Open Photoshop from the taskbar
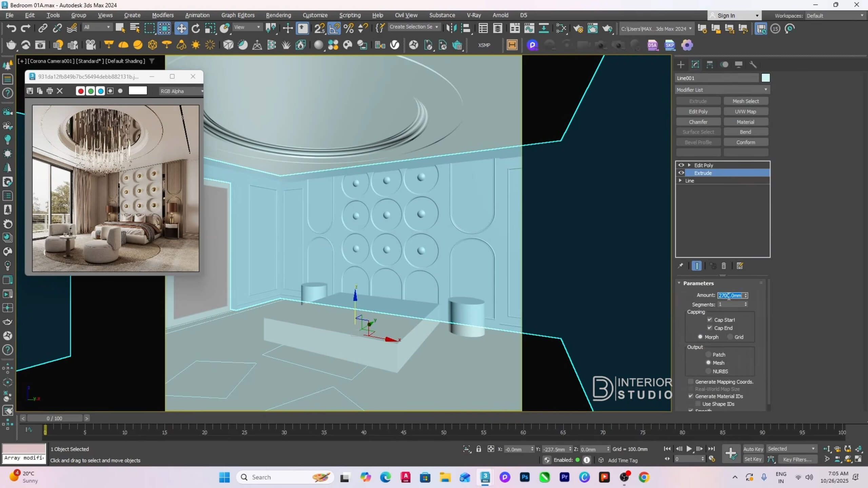868x488 pixels. [525, 477]
